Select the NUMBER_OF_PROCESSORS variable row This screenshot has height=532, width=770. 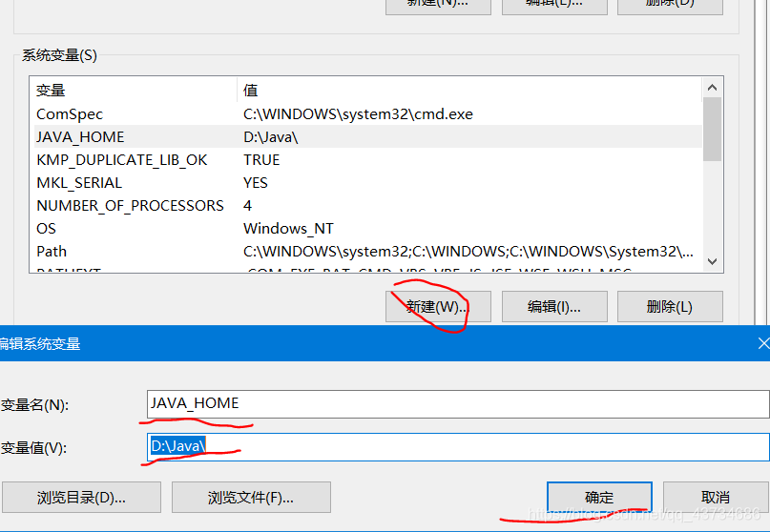pyautogui.click(x=368, y=205)
